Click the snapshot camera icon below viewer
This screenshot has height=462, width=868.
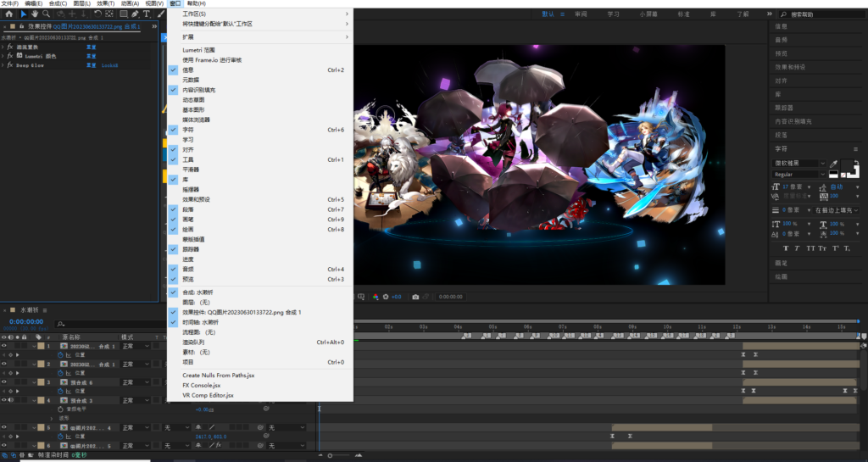click(415, 297)
